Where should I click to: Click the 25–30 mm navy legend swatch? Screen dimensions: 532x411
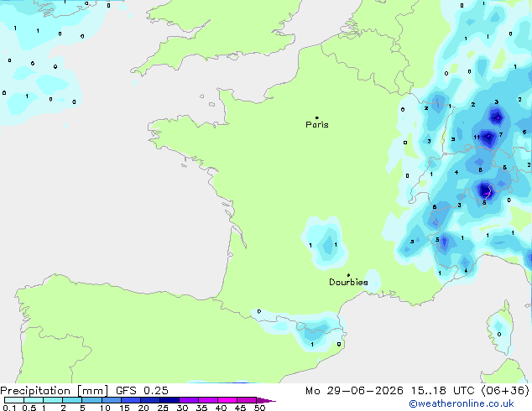click(x=170, y=400)
